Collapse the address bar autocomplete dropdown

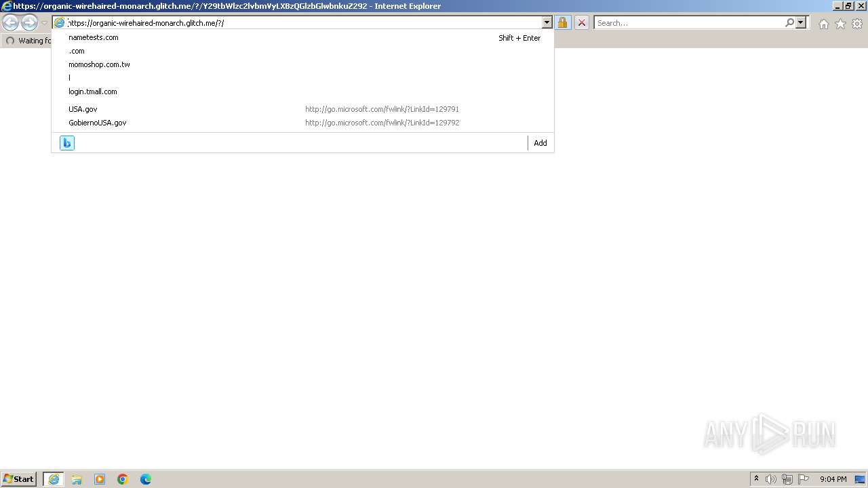tap(547, 23)
